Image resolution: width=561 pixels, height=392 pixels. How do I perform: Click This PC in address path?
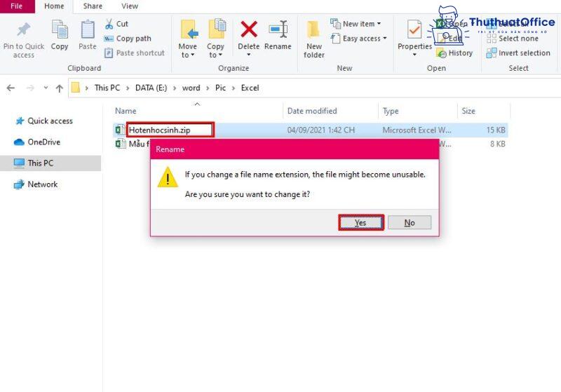(x=107, y=88)
